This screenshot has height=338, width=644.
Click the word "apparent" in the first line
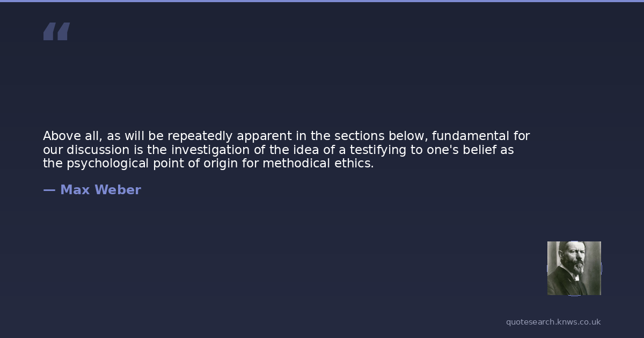click(x=264, y=136)
